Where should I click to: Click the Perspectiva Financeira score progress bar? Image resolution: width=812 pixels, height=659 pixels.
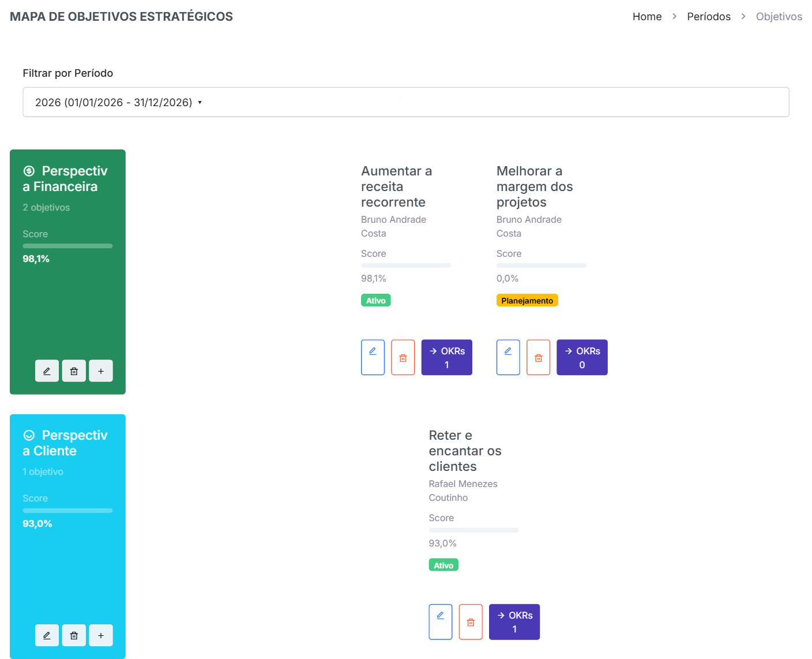tap(67, 246)
